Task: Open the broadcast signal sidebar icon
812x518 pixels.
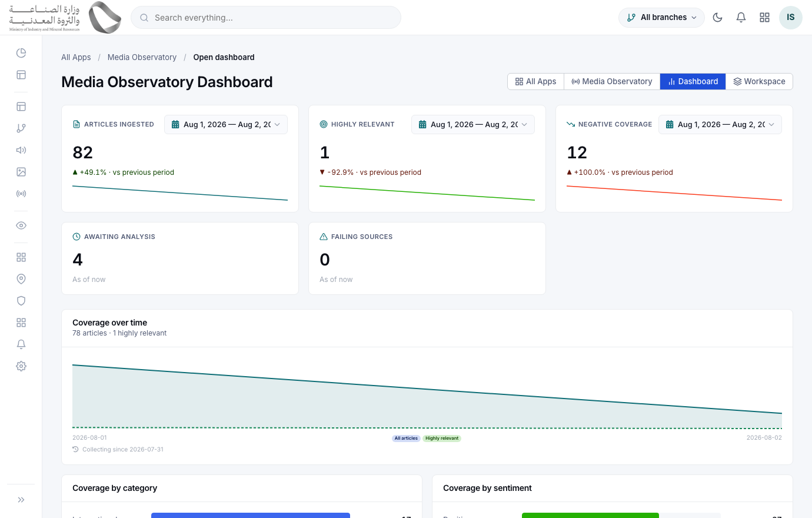Action: pos(21,194)
